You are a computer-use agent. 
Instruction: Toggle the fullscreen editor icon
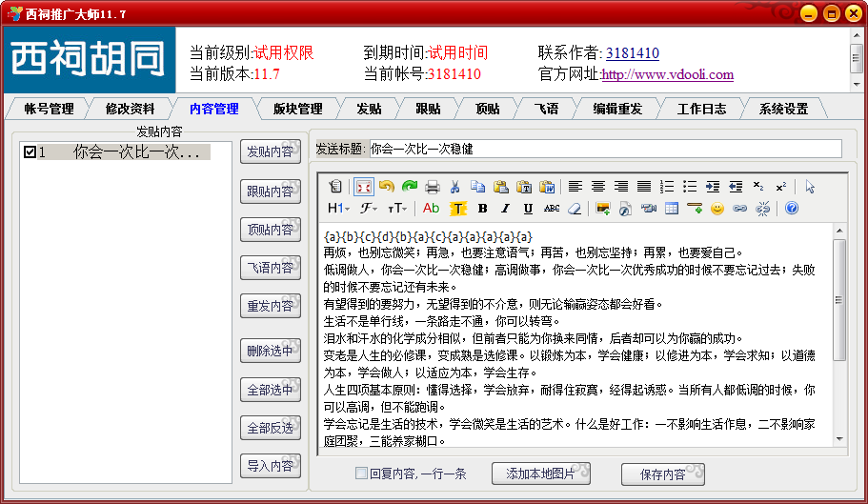tap(364, 187)
